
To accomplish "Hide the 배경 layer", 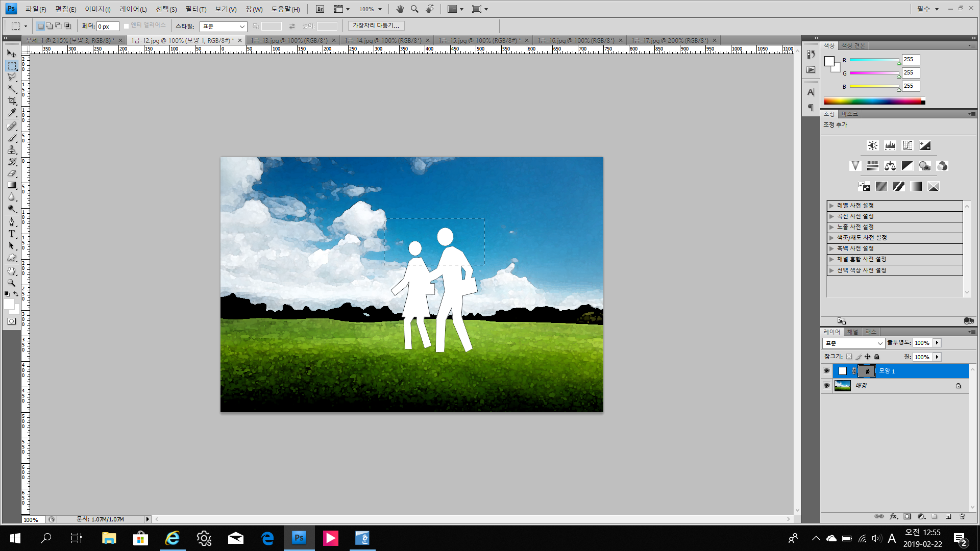I will 826,386.
